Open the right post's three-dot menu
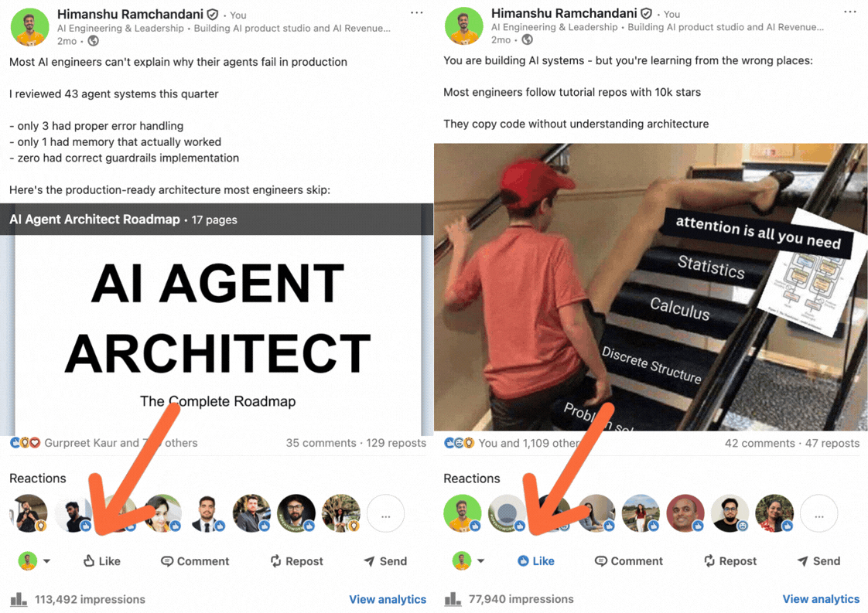868x613 pixels. point(850,12)
